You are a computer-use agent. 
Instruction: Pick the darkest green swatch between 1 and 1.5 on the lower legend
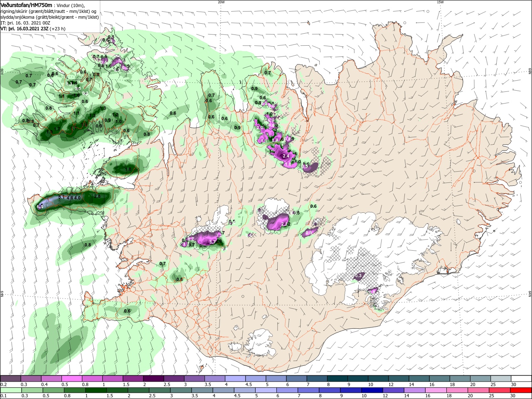[96, 390]
